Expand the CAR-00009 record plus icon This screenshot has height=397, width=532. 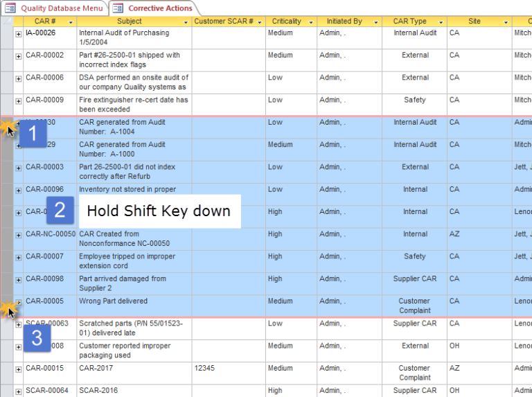tap(18, 100)
